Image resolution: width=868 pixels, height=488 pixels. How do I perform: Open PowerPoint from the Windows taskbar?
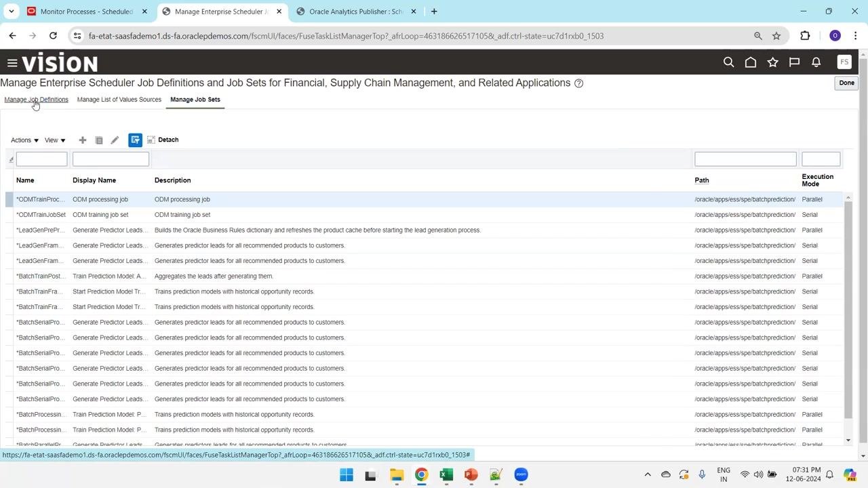471,474
